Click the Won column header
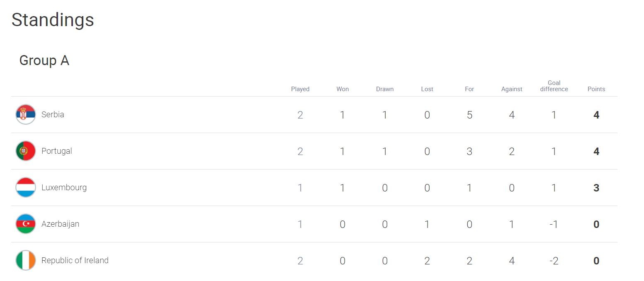The height and width of the screenshot is (281, 644). [x=343, y=89]
